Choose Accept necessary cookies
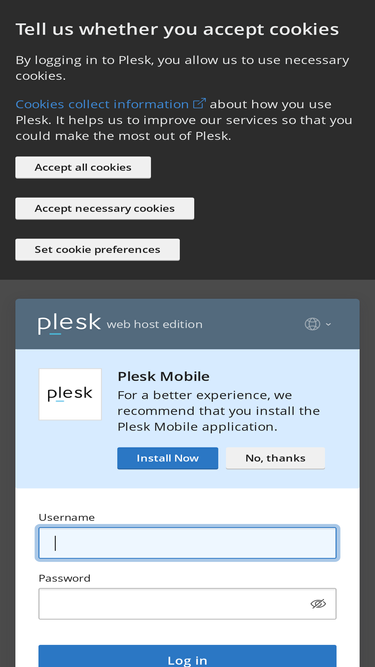Image resolution: width=375 pixels, height=667 pixels. tap(105, 208)
